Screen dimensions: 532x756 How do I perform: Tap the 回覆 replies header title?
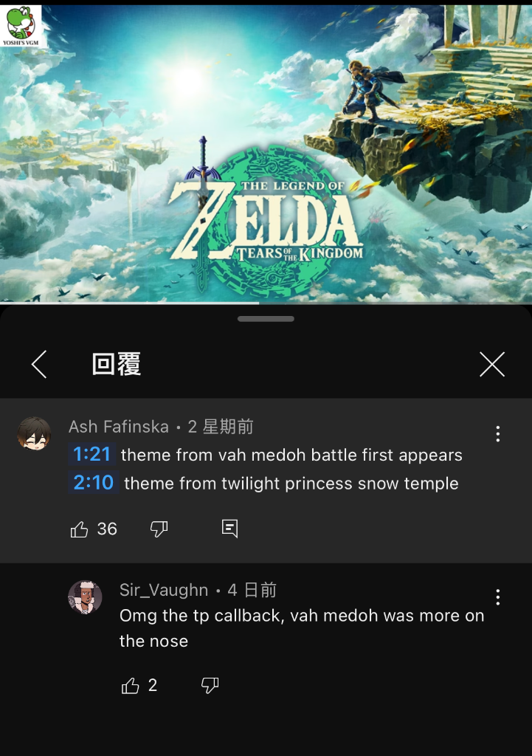(x=117, y=364)
